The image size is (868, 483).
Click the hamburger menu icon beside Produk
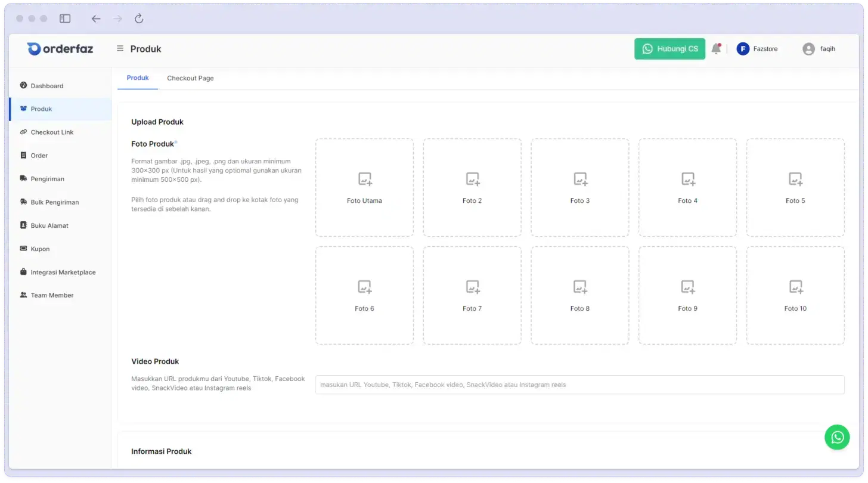point(120,49)
